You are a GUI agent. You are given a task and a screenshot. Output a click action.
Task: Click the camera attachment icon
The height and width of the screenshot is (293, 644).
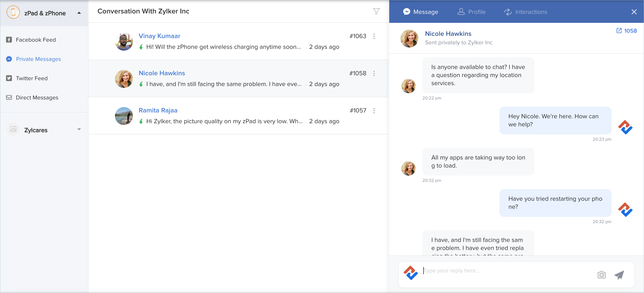[601, 275]
